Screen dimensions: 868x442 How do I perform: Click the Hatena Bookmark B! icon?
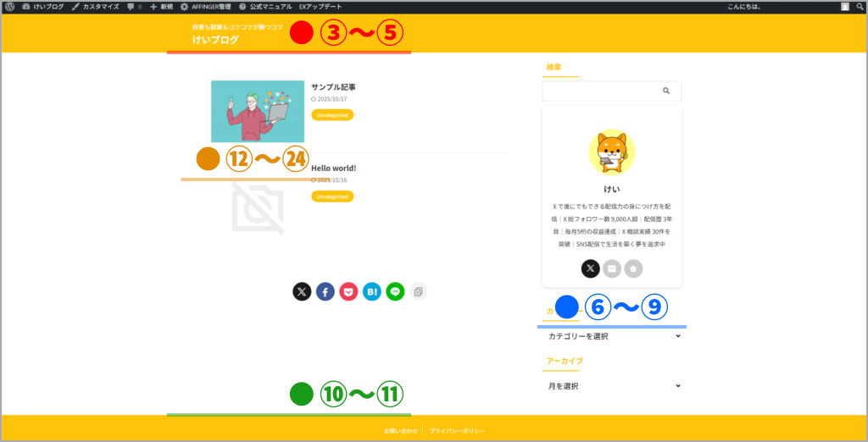click(x=371, y=292)
